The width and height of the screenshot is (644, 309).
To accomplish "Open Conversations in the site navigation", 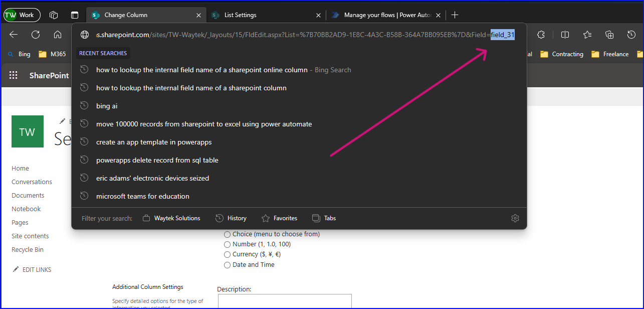I will [32, 182].
